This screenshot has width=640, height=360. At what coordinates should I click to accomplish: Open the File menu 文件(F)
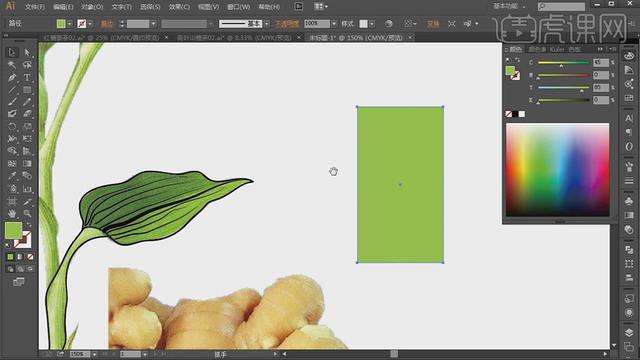[35, 7]
